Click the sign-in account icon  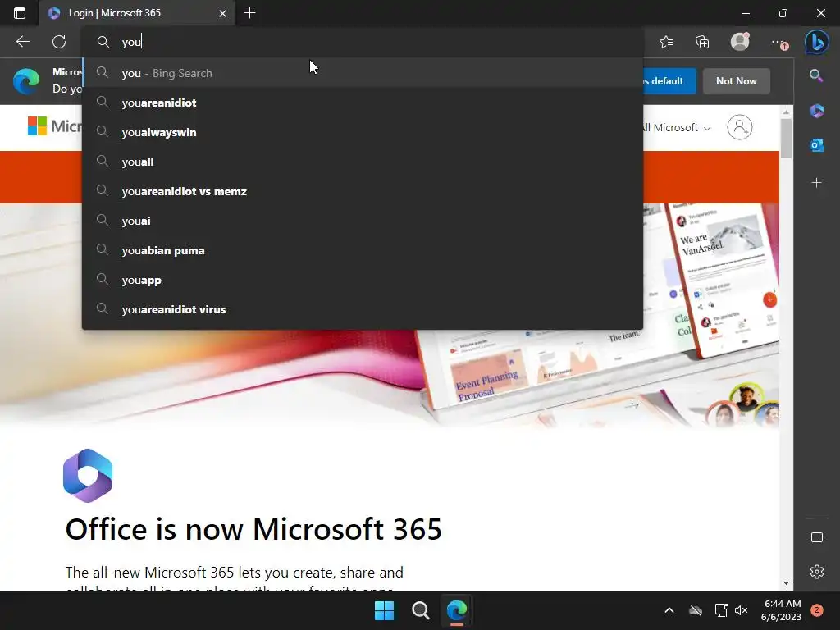point(739,127)
